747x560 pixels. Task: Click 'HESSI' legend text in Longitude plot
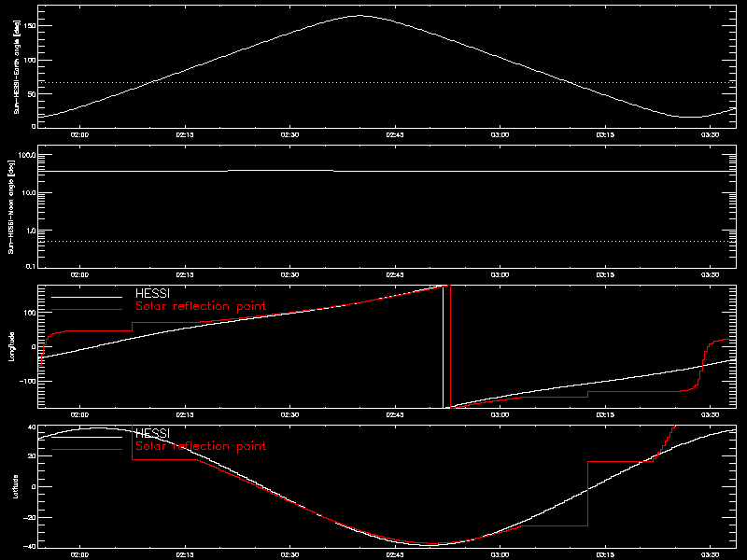pos(152,293)
